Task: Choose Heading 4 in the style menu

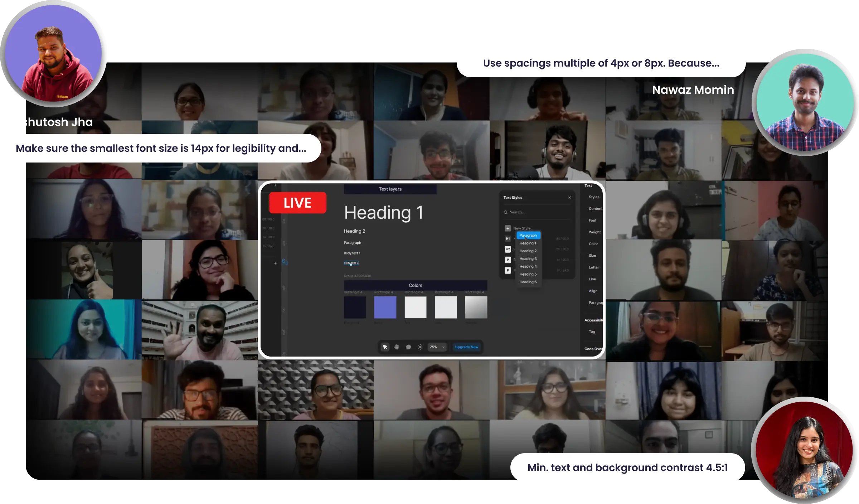Action: (528, 266)
